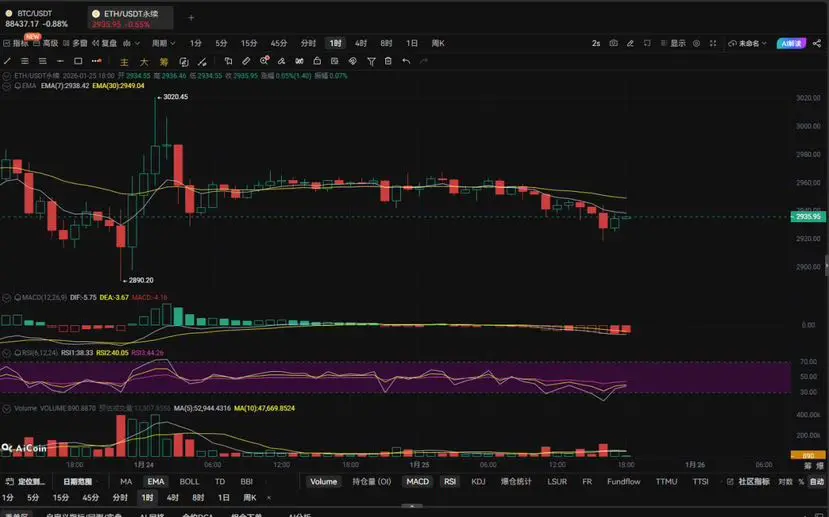Screen dimensions: 829x517
Task: Select the trend line drawing tool
Action: point(7,61)
